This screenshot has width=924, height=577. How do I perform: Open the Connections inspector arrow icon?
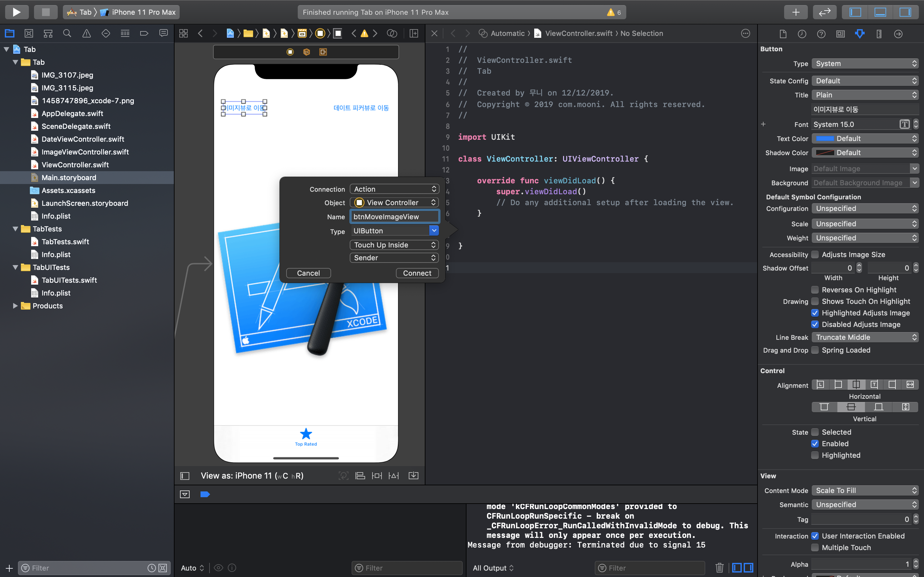point(898,34)
